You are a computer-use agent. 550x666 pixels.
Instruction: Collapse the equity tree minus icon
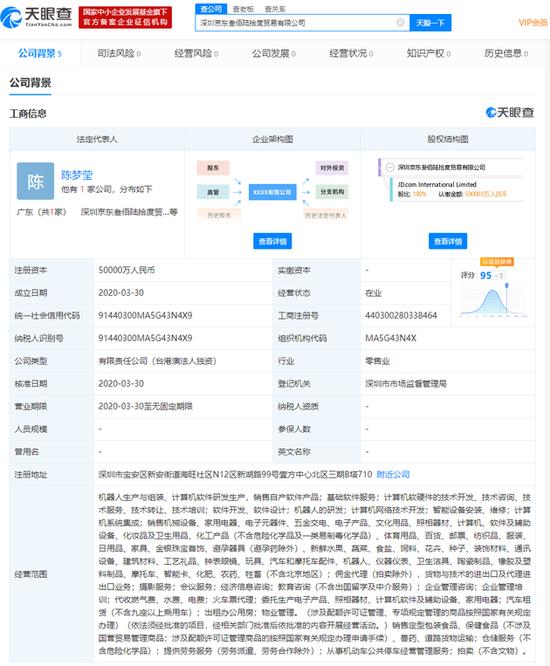(389, 167)
